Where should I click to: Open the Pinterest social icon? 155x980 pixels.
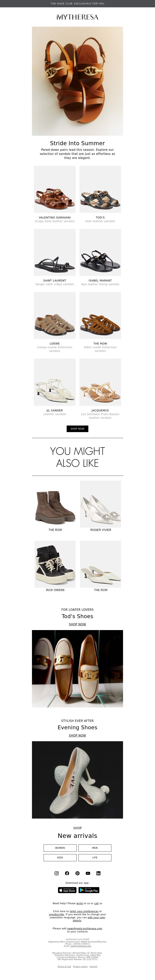pos(77,873)
